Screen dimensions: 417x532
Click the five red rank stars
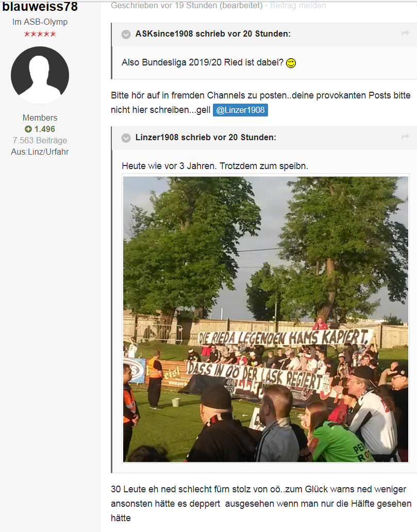[x=40, y=34]
